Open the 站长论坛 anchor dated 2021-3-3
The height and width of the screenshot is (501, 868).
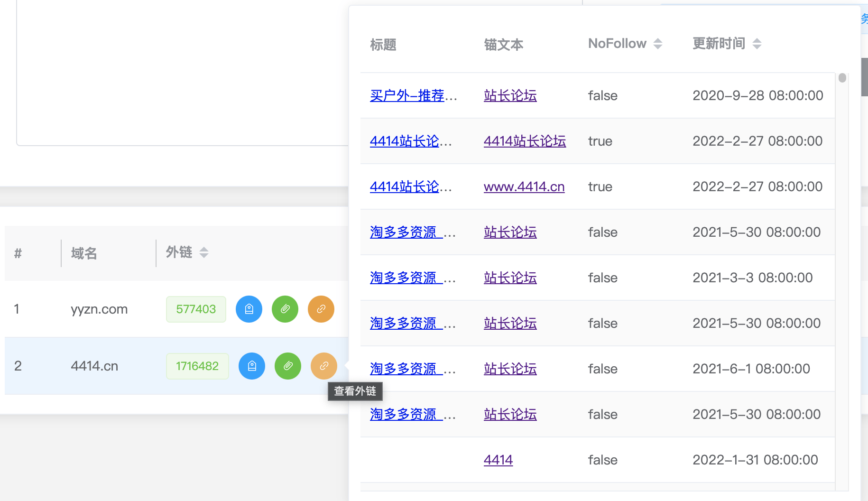coord(510,278)
